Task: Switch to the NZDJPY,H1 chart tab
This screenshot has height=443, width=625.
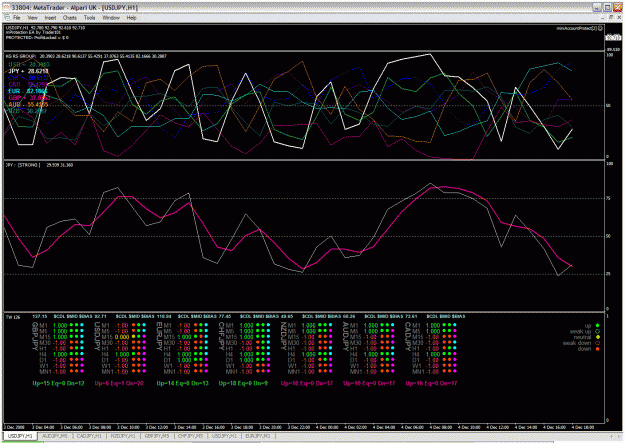Action: pos(124,436)
